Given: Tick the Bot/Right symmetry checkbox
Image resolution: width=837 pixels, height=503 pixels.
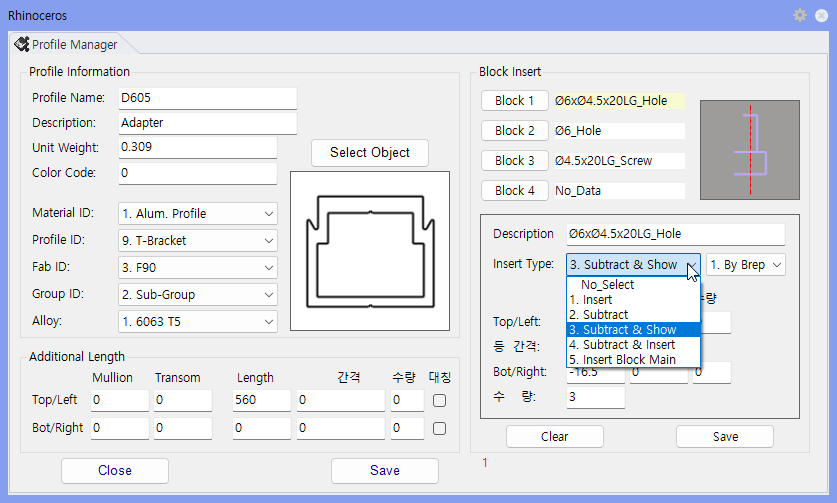Looking at the screenshot, I should tap(439, 428).
